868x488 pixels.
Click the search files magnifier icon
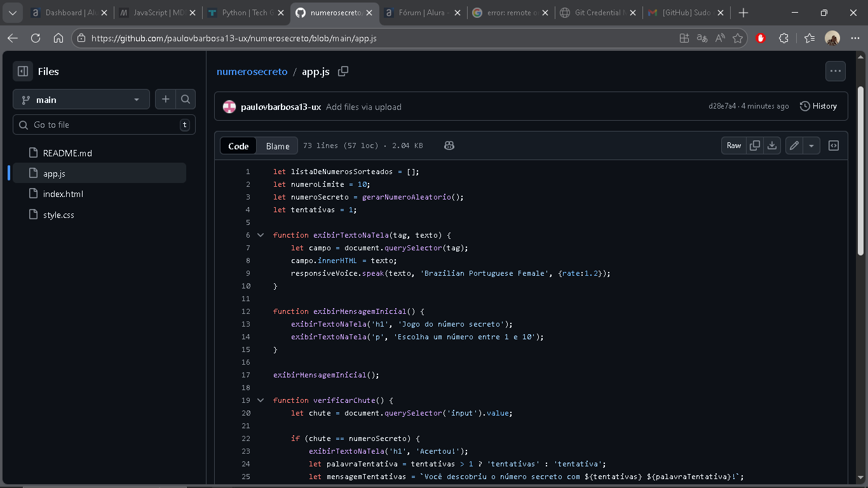coord(185,99)
